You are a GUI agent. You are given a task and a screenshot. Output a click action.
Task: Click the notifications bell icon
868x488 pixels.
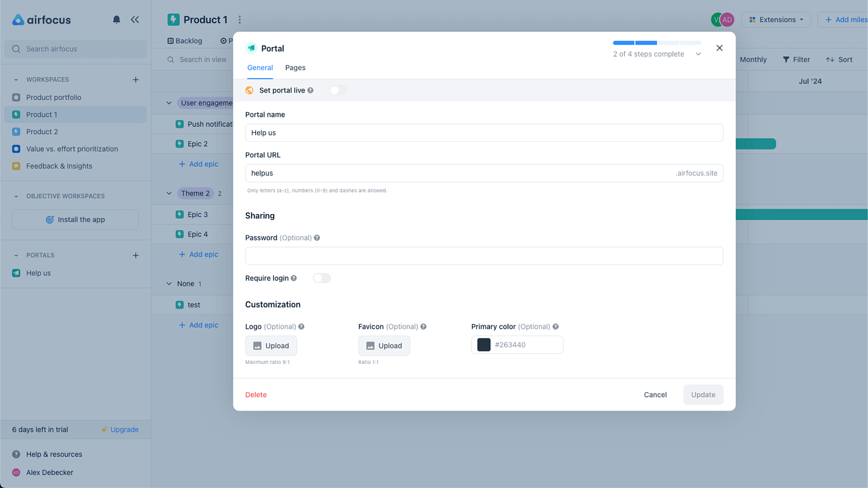click(116, 20)
